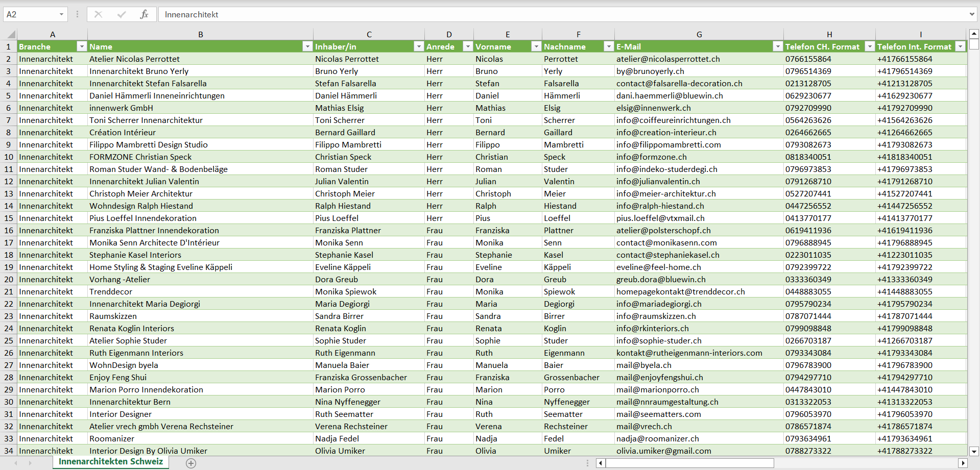The width and height of the screenshot is (980, 470).
Task: Click inside the Name Box field
Action: point(31,14)
